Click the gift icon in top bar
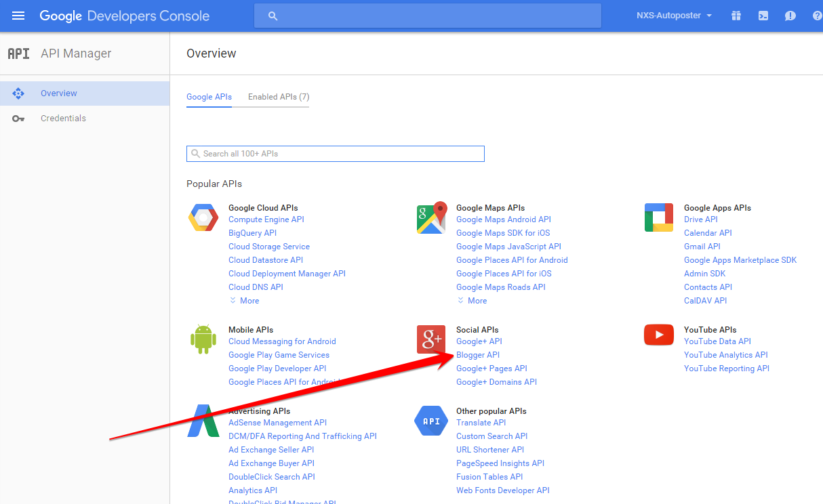 [x=736, y=16]
